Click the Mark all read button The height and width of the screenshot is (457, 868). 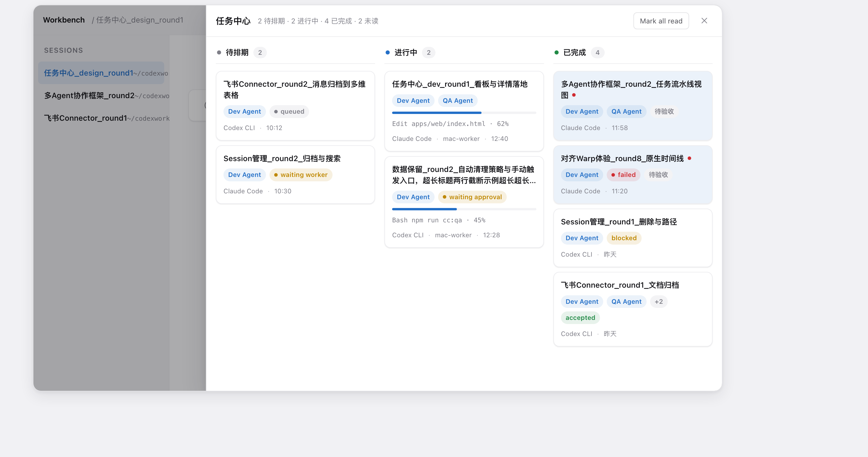pos(661,21)
